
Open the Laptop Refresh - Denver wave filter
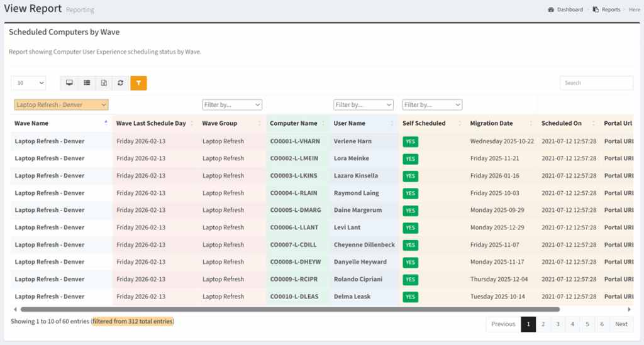(61, 104)
